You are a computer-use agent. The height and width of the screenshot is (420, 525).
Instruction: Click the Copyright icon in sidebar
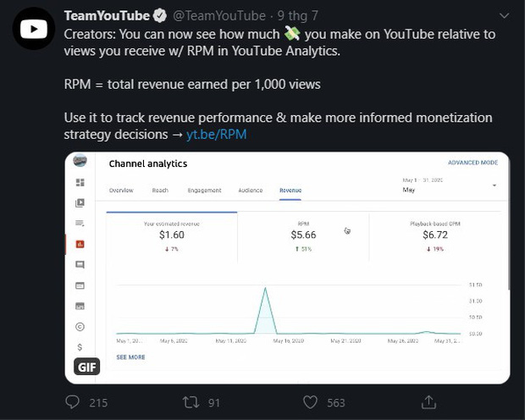point(80,326)
